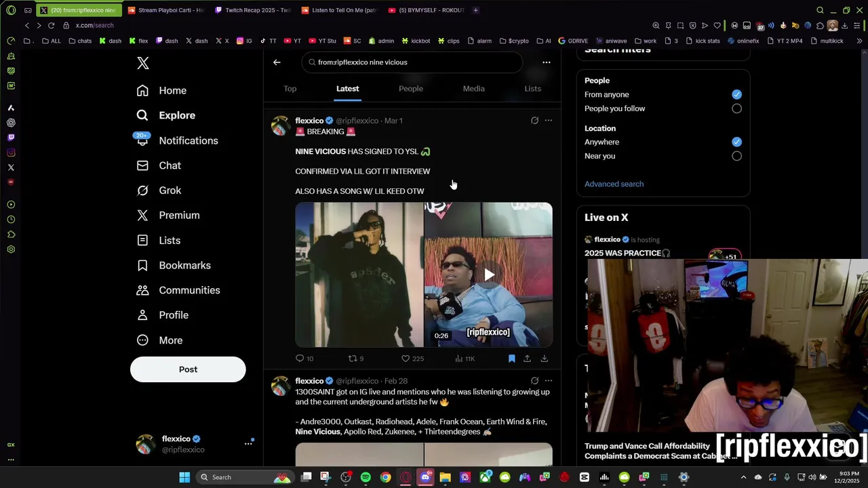Switch to the People tab
The height and width of the screenshot is (488, 868).
[x=411, y=89]
